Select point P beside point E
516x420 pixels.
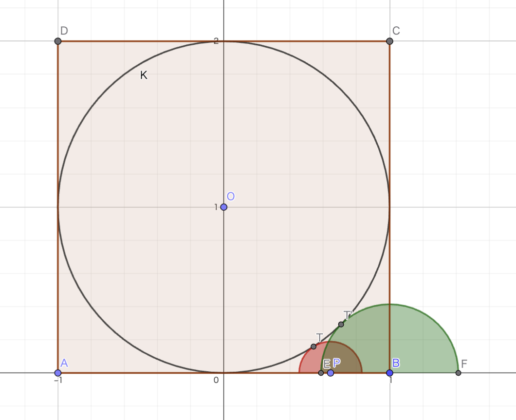[331, 373]
